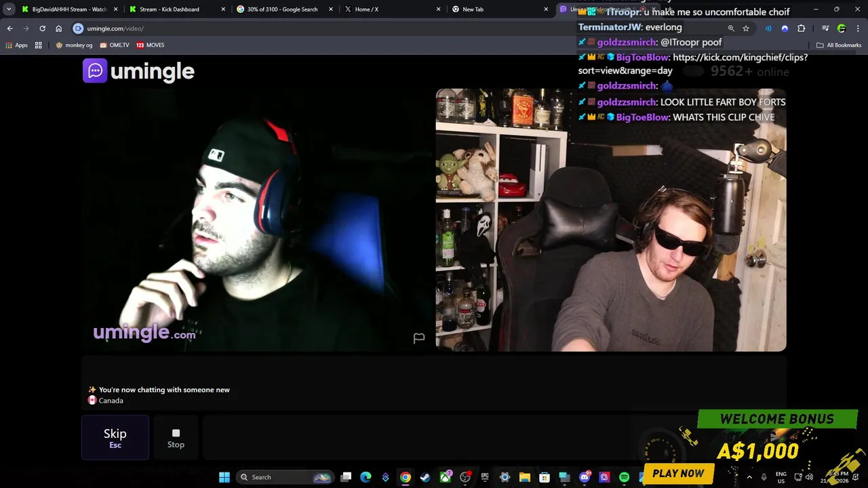Click the remote stranger's video feed

click(258, 220)
